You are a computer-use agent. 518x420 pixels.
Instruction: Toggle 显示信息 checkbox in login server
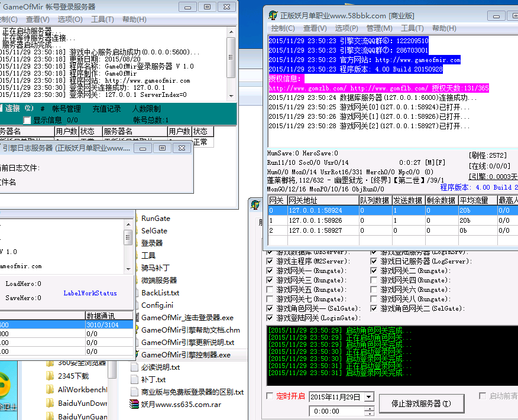27,120
